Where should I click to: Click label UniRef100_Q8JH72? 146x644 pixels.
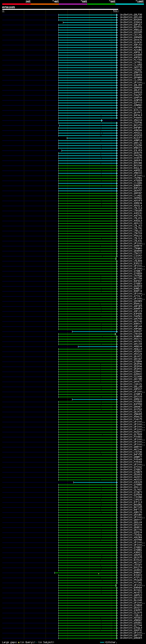coord(131,357)
